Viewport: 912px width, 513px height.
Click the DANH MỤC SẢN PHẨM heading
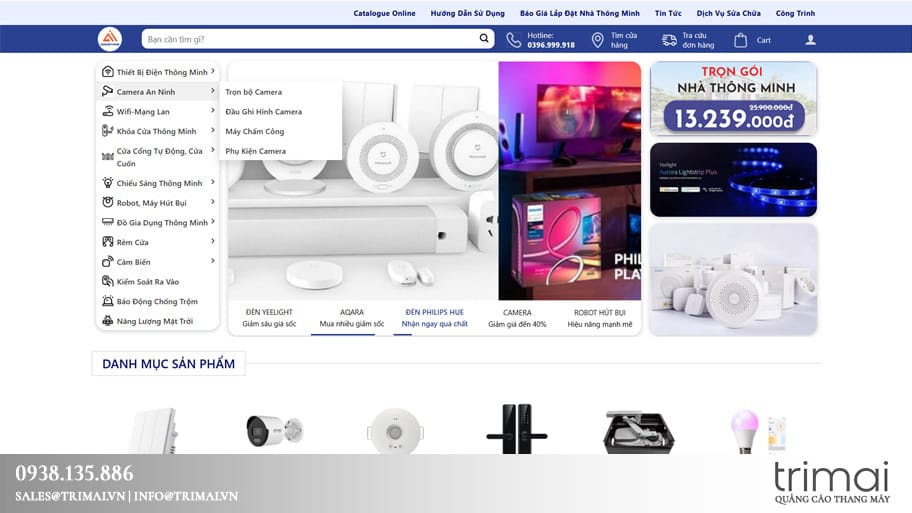[169, 364]
